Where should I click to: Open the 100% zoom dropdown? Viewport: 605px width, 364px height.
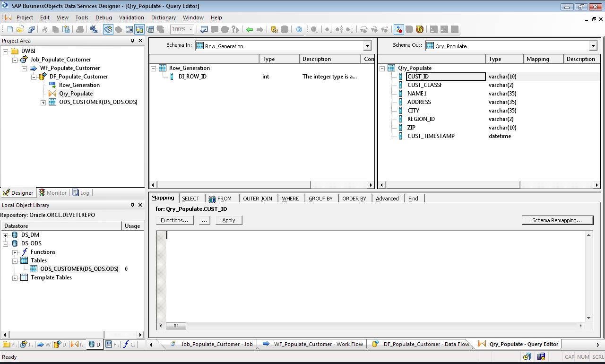coord(191,29)
